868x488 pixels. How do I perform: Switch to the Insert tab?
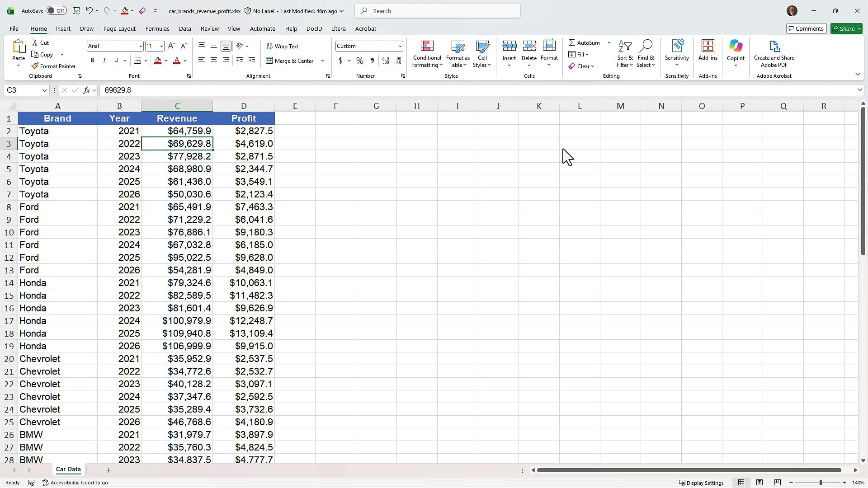[x=63, y=28]
